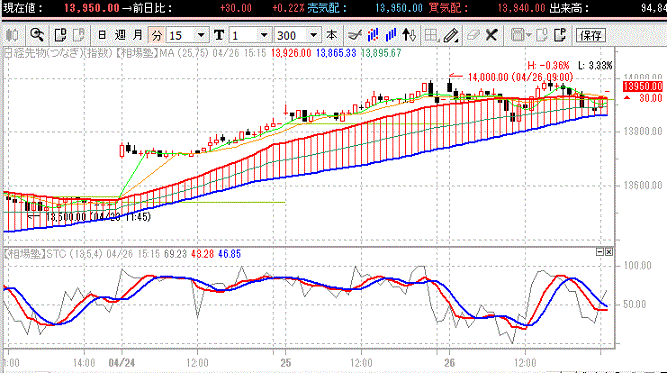The image size is (667, 373).
Task: Click the 売気配 13,950.00 ask quote
Action: point(399,8)
